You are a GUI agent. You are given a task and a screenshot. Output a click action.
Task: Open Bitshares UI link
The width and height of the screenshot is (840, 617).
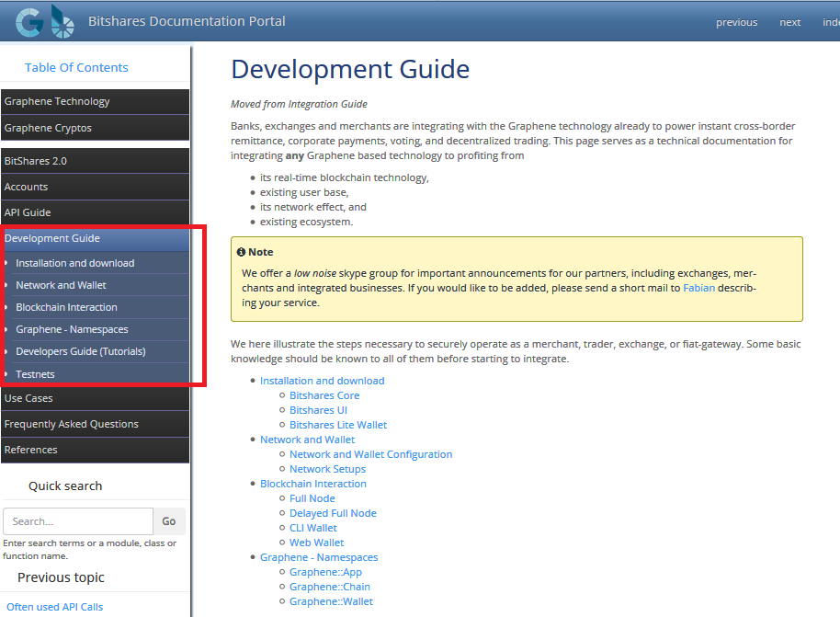318,410
